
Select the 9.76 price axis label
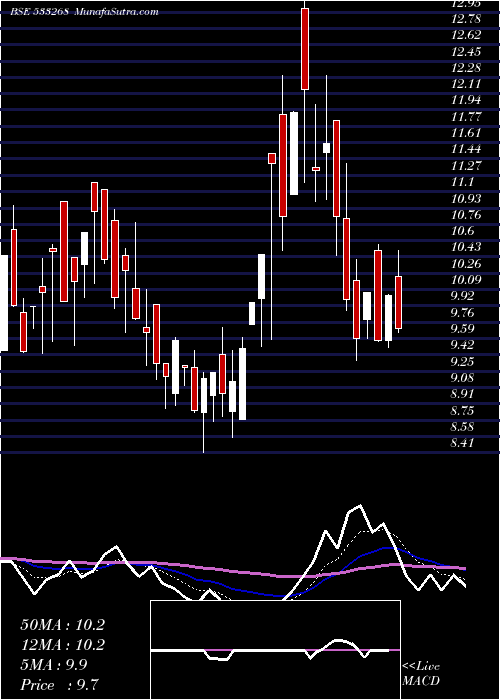point(462,312)
